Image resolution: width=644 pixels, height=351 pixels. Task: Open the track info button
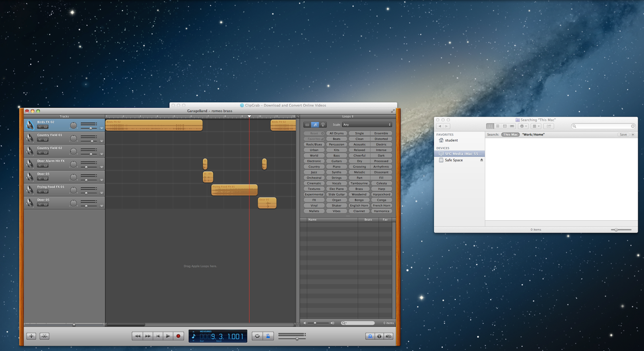pos(379,336)
